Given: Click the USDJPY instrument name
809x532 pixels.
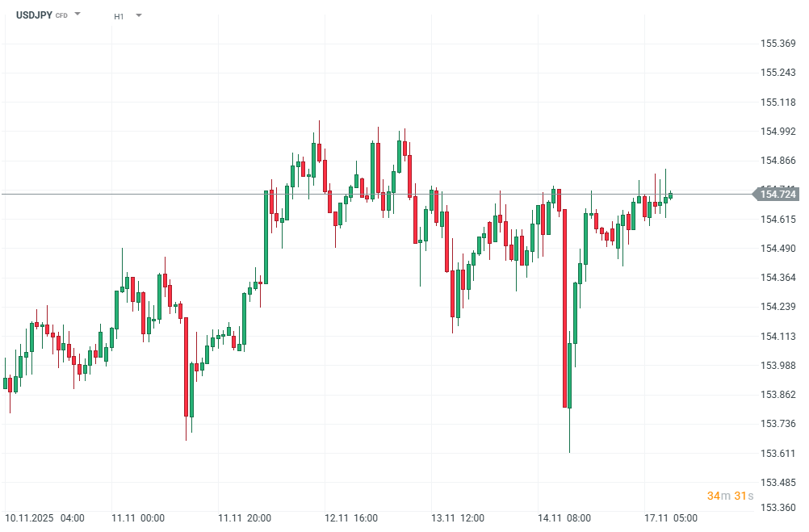Looking at the screenshot, I should pos(34,15).
